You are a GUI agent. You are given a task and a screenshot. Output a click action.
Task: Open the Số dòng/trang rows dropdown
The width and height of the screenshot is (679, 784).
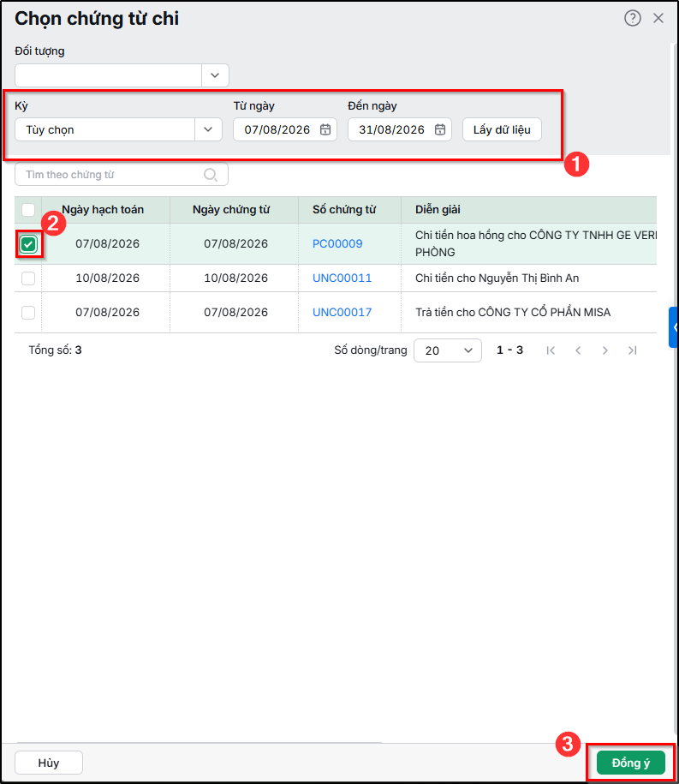click(448, 350)
